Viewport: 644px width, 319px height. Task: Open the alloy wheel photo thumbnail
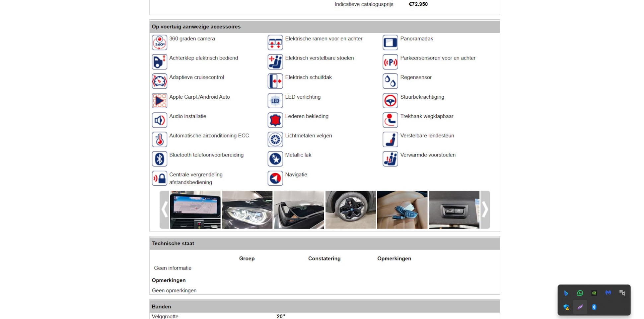pos(350,210)
